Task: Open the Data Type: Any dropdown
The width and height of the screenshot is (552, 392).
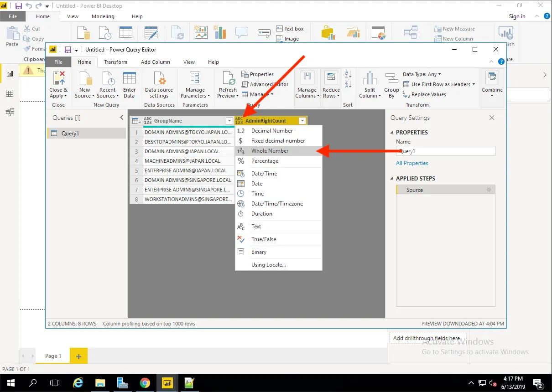Action: point(422,74)
